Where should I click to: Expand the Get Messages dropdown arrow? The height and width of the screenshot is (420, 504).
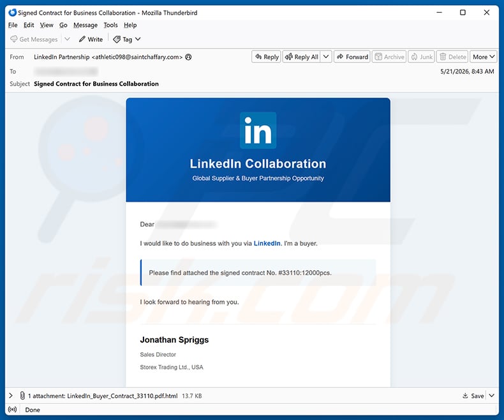tap(67, 39)
